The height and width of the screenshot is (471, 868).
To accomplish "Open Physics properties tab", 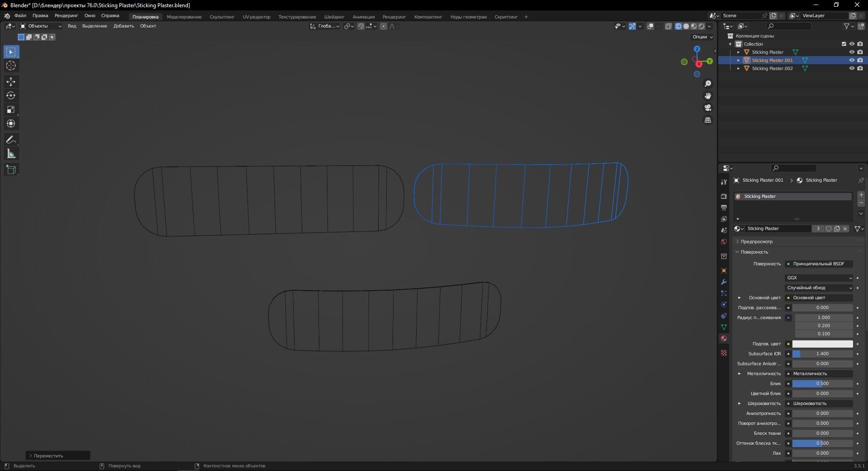I will (724, 305).
